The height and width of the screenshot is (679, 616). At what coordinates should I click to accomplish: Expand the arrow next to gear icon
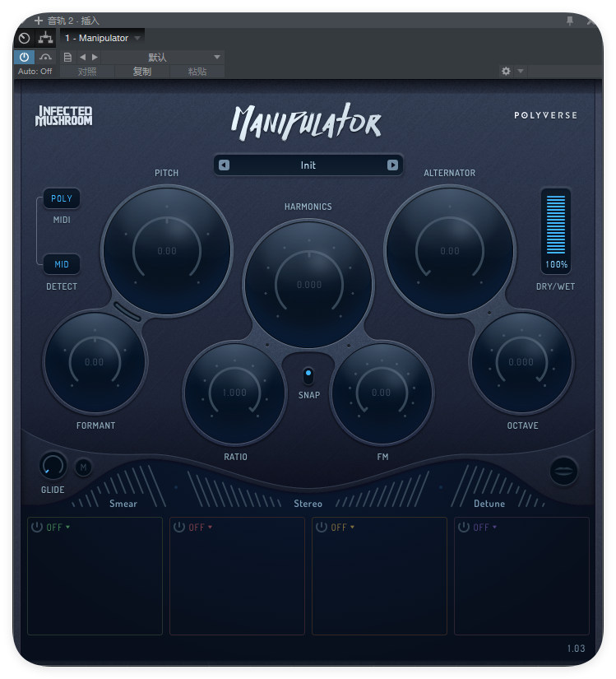[x=521, y=71]
